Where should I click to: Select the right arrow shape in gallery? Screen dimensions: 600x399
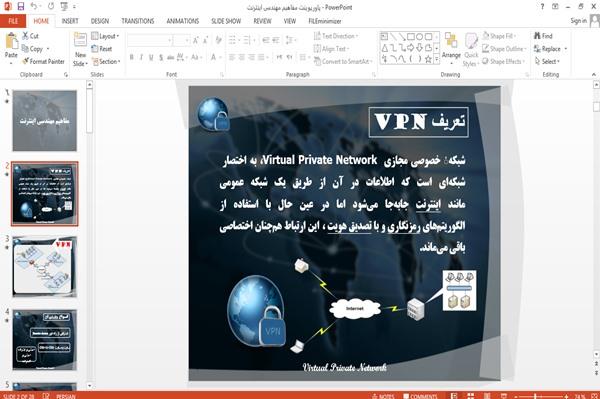coord(411,48)
